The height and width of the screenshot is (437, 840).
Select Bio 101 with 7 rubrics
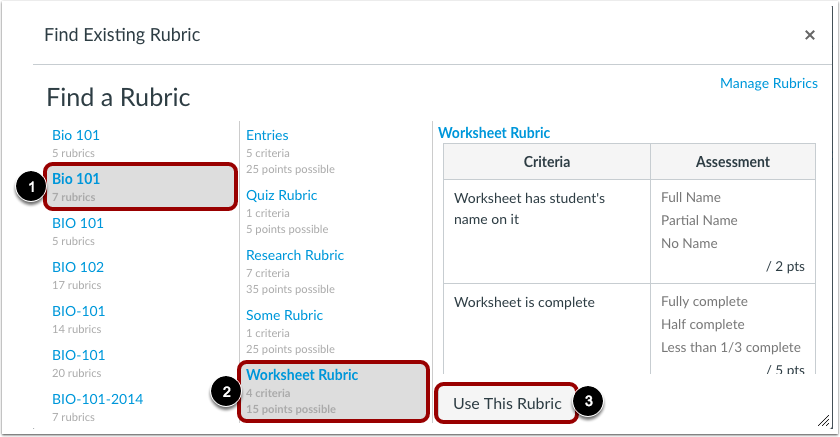click(140, 186)
